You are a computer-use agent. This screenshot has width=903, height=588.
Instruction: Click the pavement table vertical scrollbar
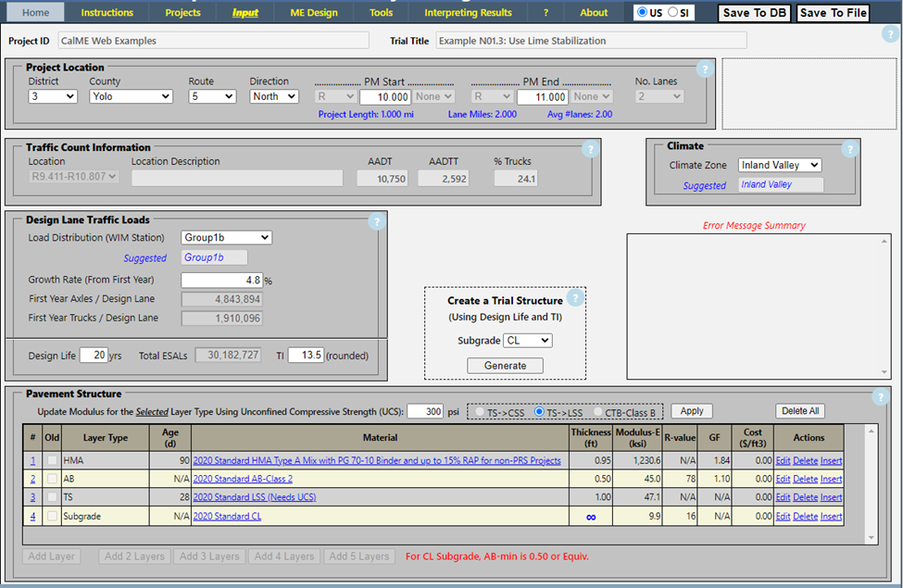871,482
